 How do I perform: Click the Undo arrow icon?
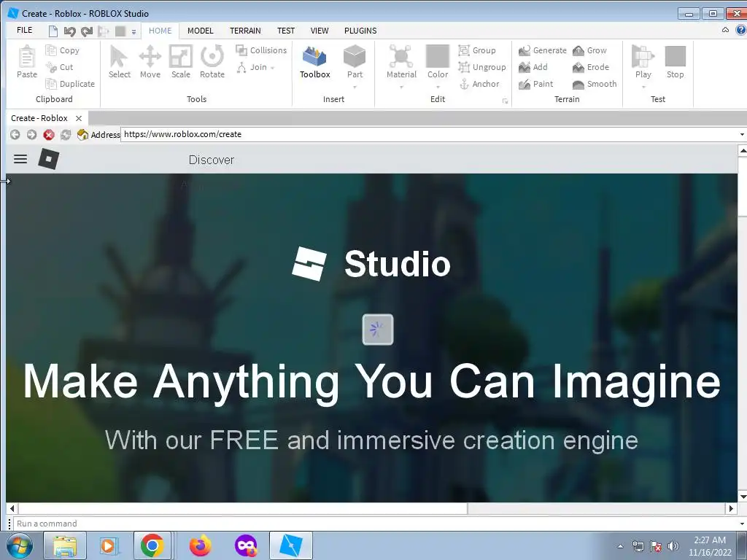[69, 31]
